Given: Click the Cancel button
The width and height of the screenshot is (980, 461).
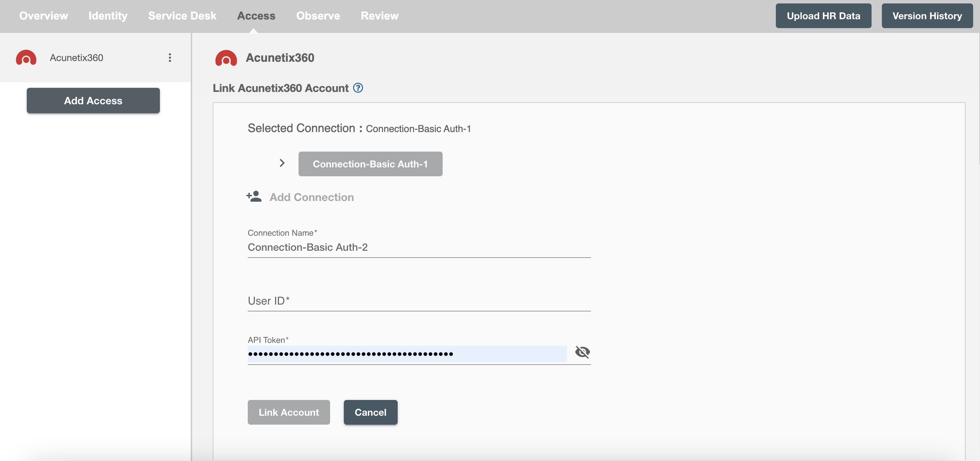Looking at the screenshot, I should click(370, 412).
